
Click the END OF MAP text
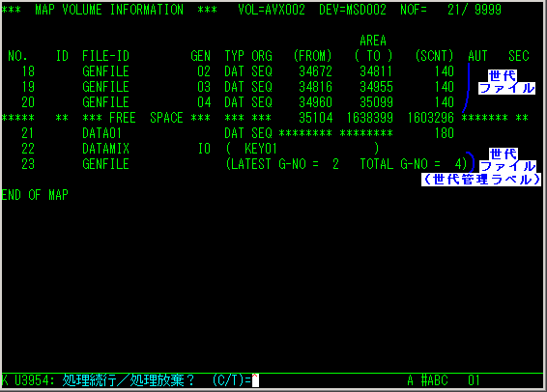[x=35, y=195]
